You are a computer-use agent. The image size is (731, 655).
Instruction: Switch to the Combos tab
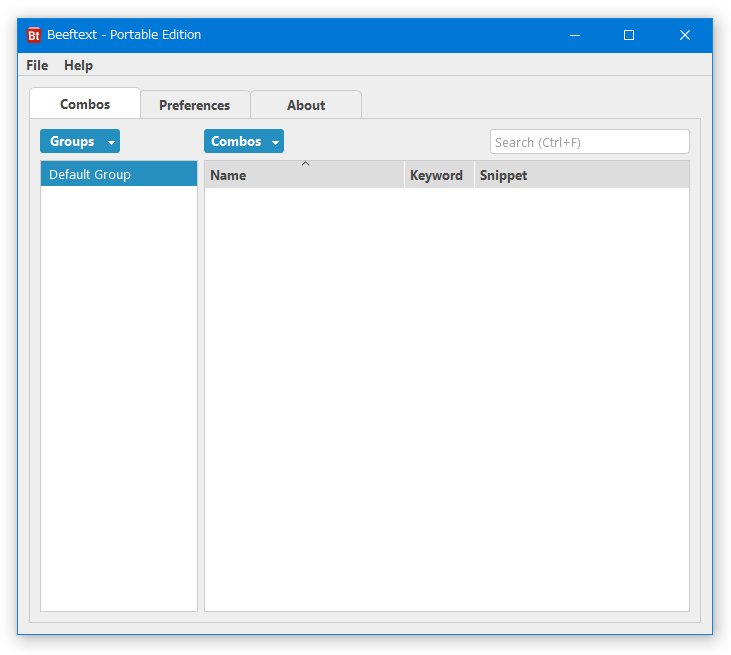click(85, 104)
